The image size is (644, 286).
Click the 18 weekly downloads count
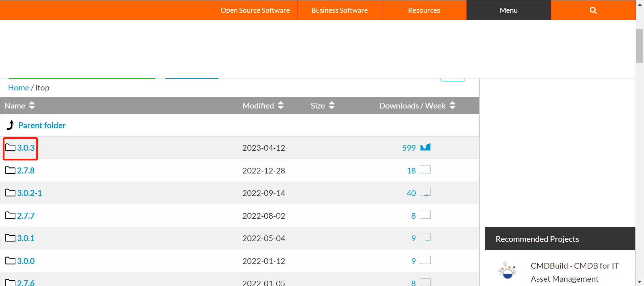[x=411, y=170]
